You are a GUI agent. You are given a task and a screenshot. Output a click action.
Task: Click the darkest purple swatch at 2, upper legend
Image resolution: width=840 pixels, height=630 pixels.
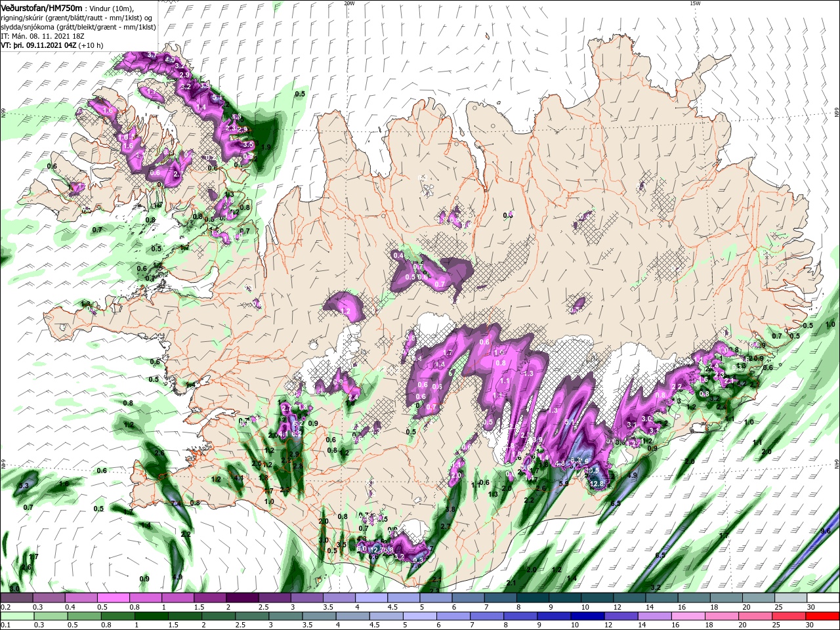241,598
